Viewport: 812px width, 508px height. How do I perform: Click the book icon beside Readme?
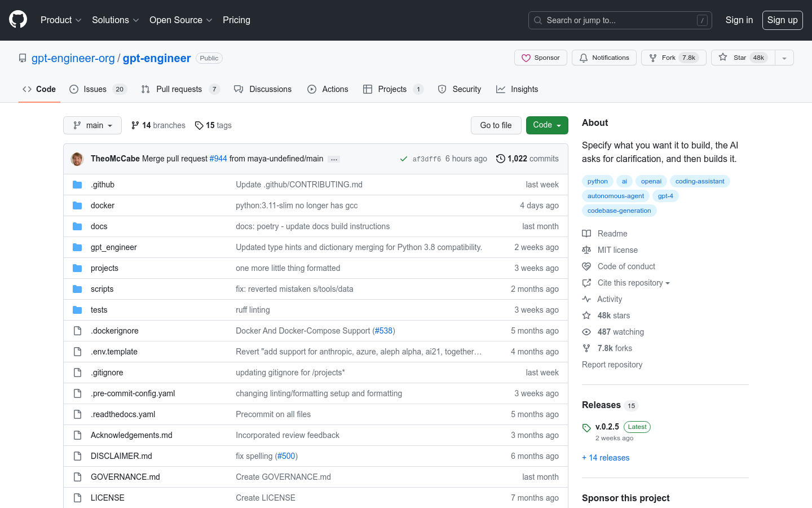(x=586, y=234)
